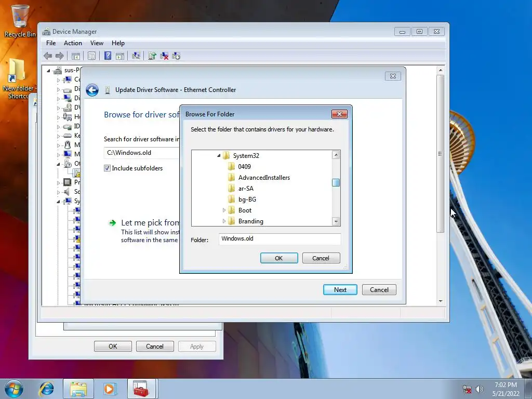Open the Help menu

coord(118,43)
